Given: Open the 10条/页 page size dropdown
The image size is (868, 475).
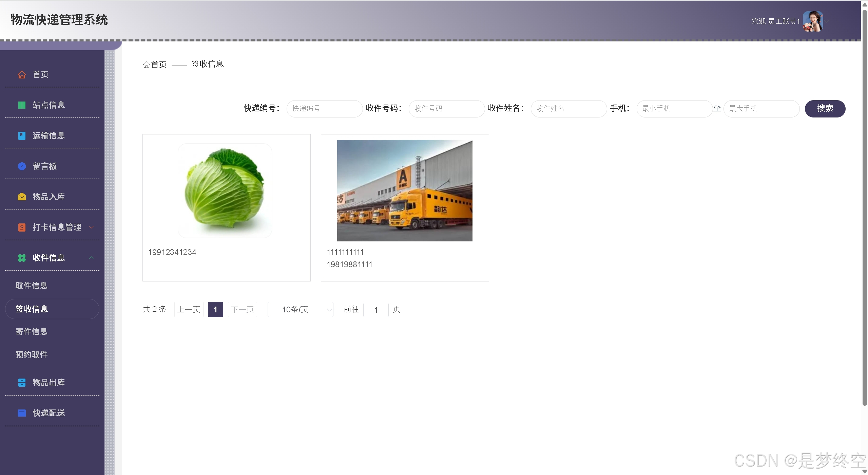Looking at the screenshot, I should pyautogui.click(x=300, y=309).
